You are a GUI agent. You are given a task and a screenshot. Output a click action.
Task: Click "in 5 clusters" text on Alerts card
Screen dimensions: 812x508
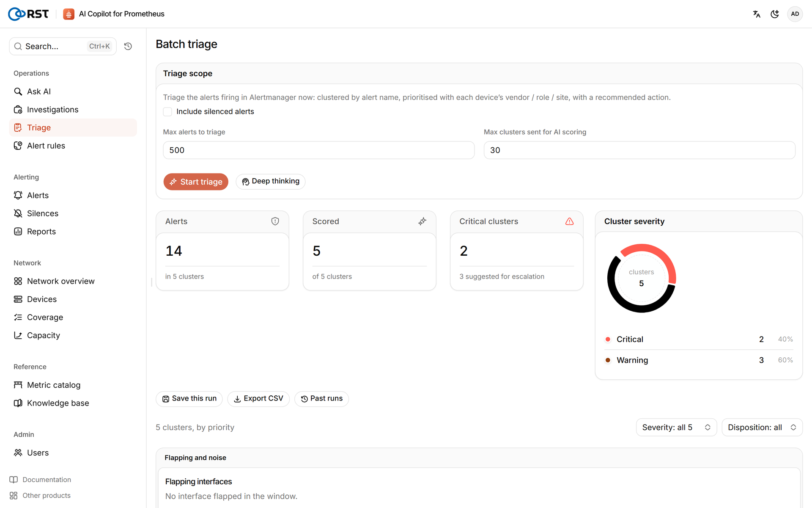[184, 276]
